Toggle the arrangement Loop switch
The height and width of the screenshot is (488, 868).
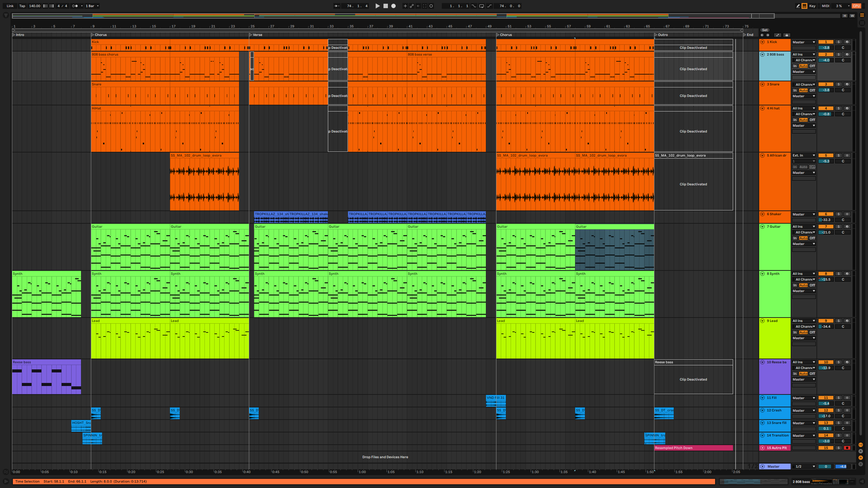pyautogui.click(x=481, y=6)
